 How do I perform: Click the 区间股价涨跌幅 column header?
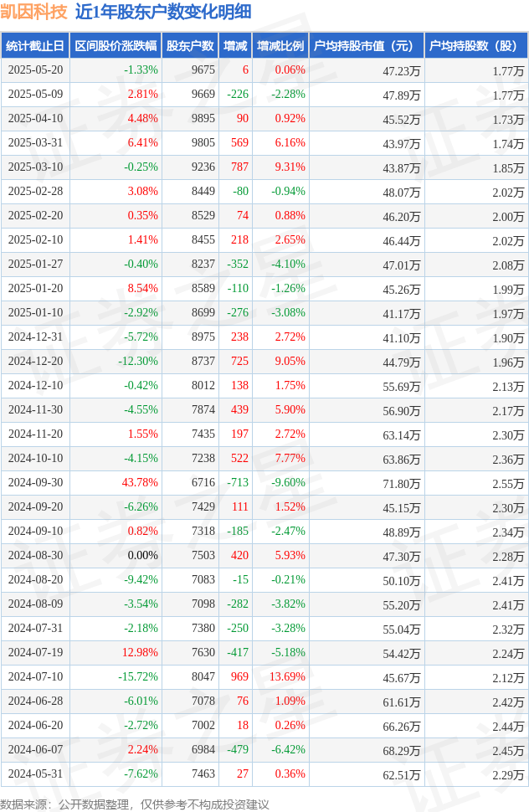(116, 45)
